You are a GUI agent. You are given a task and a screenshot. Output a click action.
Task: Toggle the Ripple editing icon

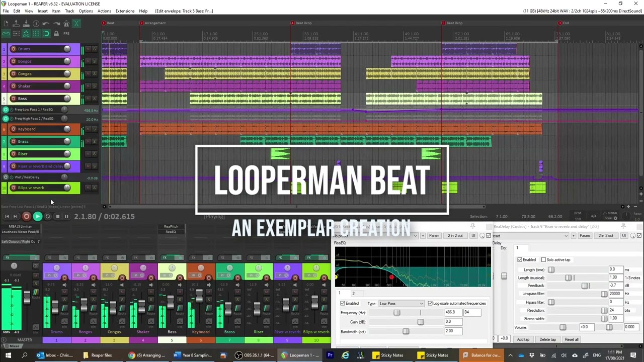(x=16, y=34)
